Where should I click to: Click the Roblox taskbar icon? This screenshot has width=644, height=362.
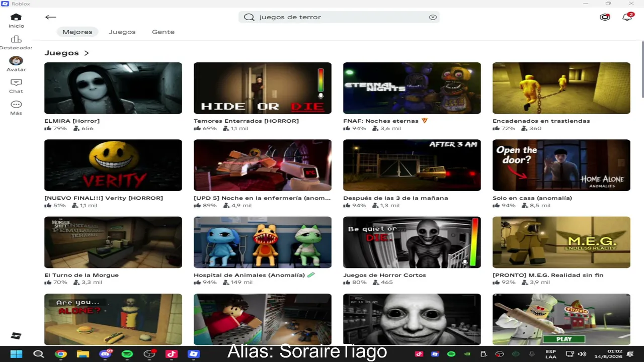click(194, 354)
